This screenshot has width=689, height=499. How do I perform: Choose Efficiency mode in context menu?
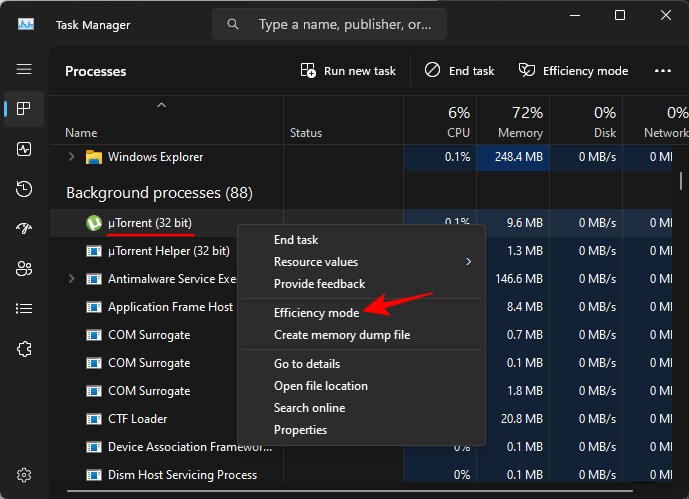(361, 313)
